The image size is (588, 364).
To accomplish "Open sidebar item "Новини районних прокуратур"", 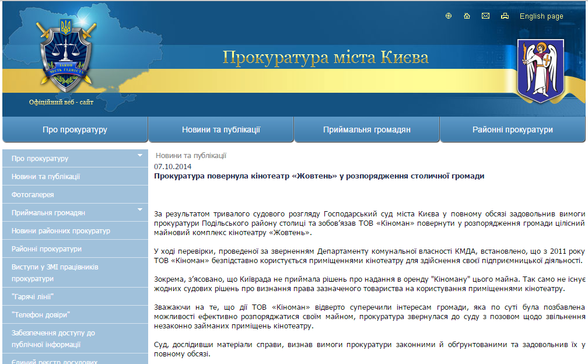I will (75, 230).
